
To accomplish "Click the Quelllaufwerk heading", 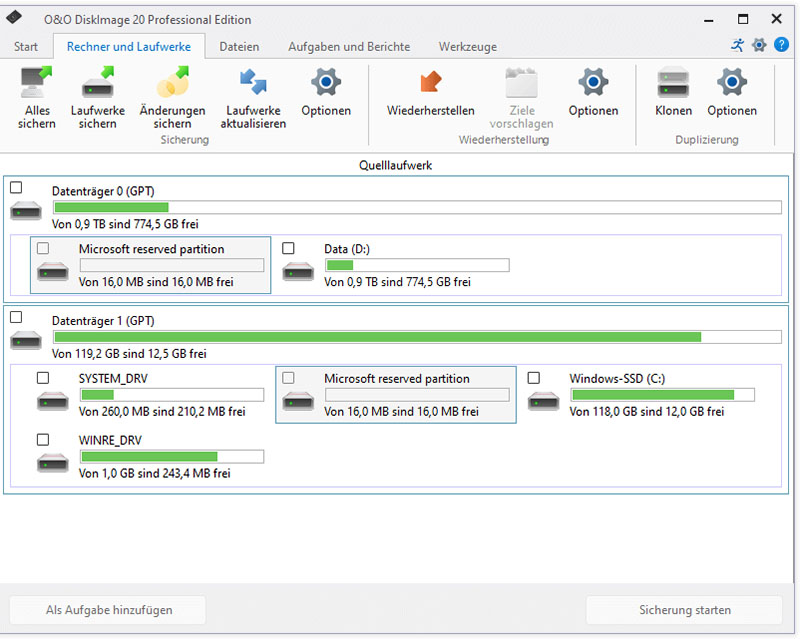I will (395, 165).
